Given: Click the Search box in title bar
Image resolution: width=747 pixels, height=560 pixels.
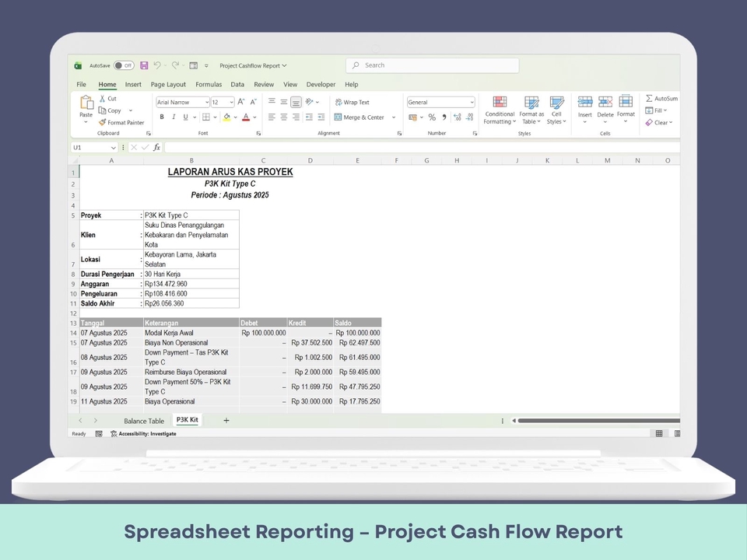Looking at the screenshot, I should pos(432,65).
